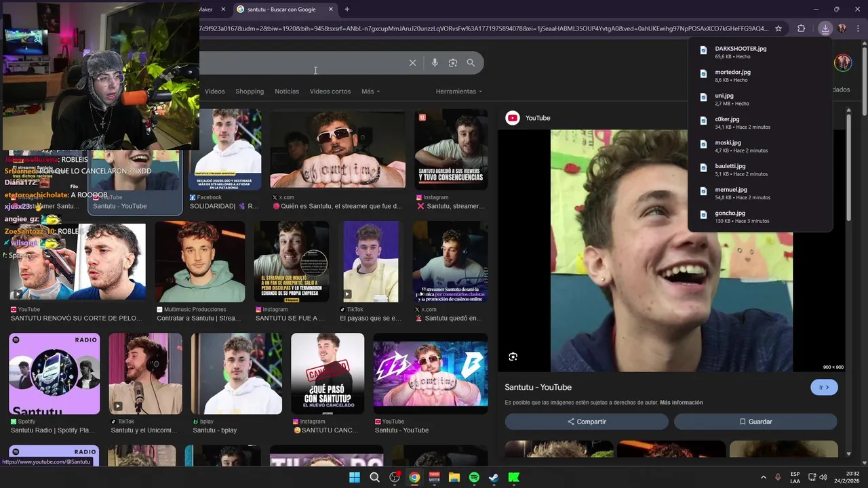Toggle the Chrome downloads tray icon

click(x=825, y=28)
